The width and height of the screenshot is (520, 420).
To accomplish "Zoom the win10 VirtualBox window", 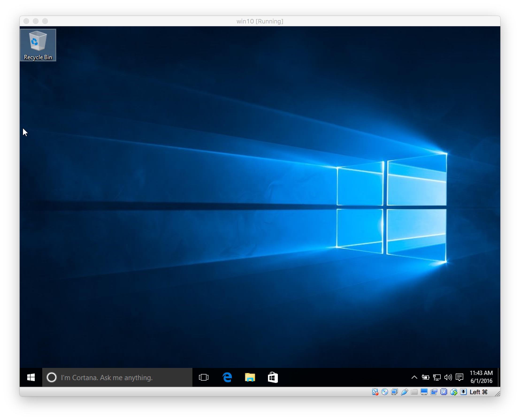I will 45,21.
